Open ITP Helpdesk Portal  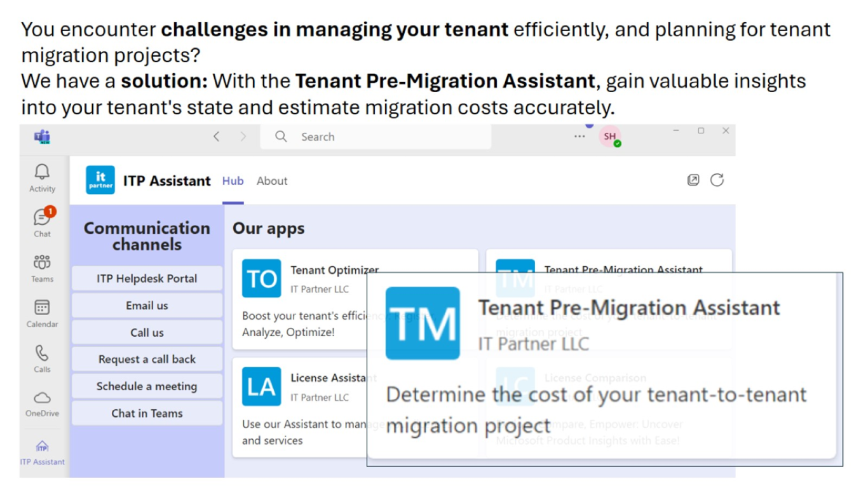[147, 278]
